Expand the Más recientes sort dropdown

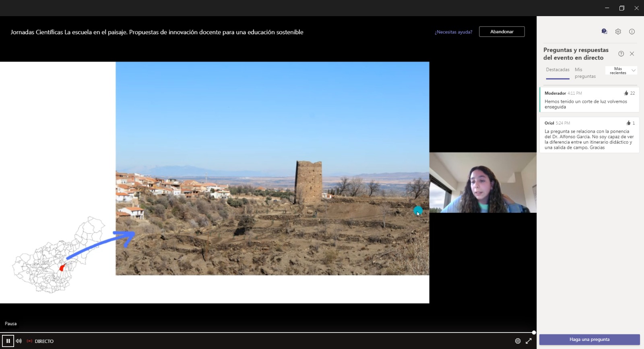click(621, 71)
